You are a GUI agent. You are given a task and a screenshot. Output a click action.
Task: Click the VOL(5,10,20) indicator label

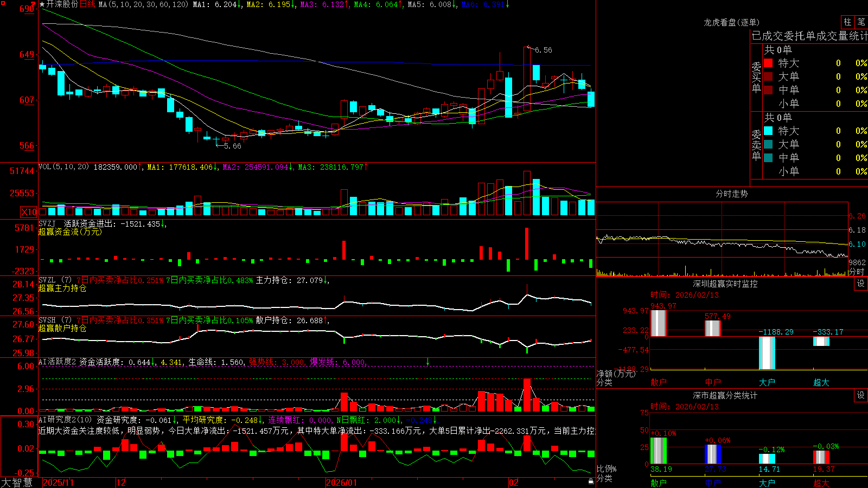pos(63,166)
